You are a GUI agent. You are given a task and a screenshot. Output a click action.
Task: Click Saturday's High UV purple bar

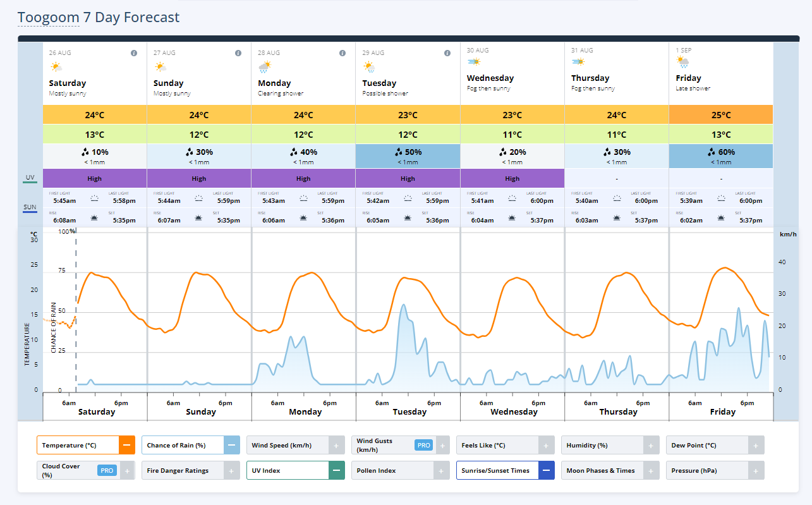(95, 178)
